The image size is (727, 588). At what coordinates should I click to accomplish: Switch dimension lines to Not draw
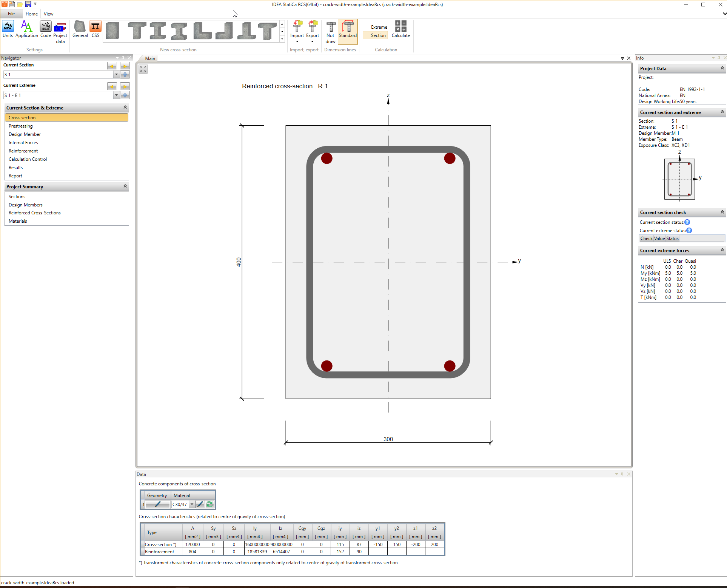point(330,31)
